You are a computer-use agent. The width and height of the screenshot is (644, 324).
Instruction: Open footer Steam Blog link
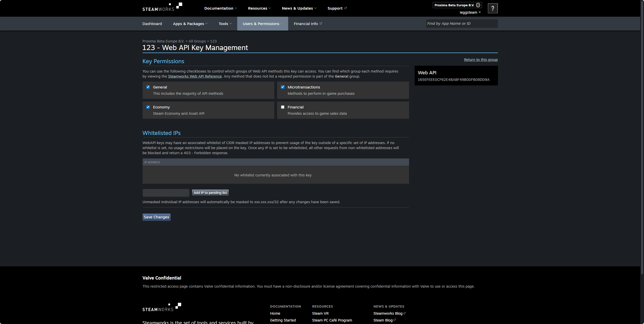385,320
